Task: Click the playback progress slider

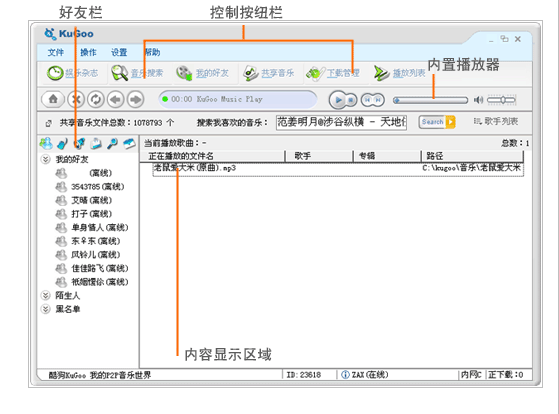Action: coord(430,100)
